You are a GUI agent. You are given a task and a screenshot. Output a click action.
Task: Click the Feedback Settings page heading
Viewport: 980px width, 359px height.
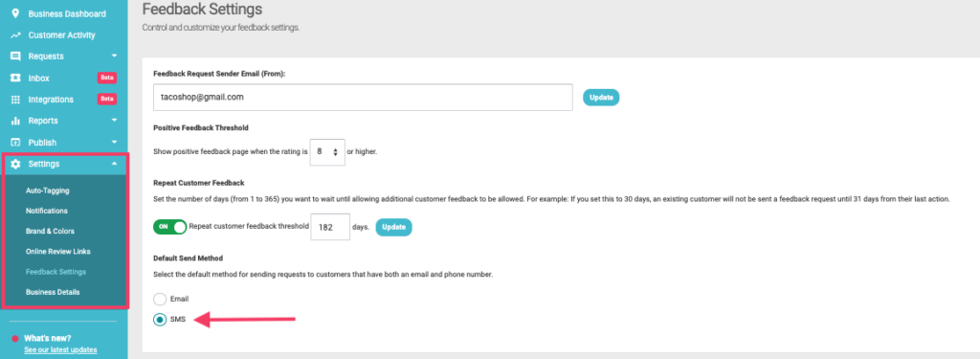[x=202, y=10]
